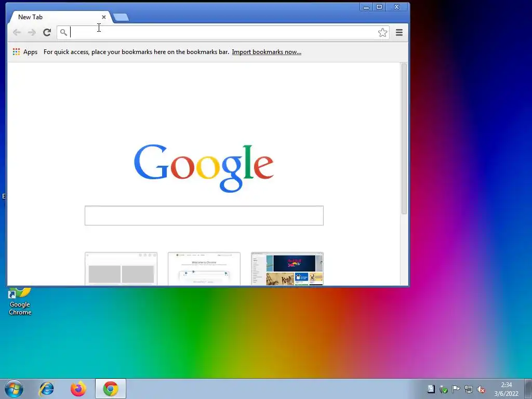Maximize the Chrome window

(379, 7)
